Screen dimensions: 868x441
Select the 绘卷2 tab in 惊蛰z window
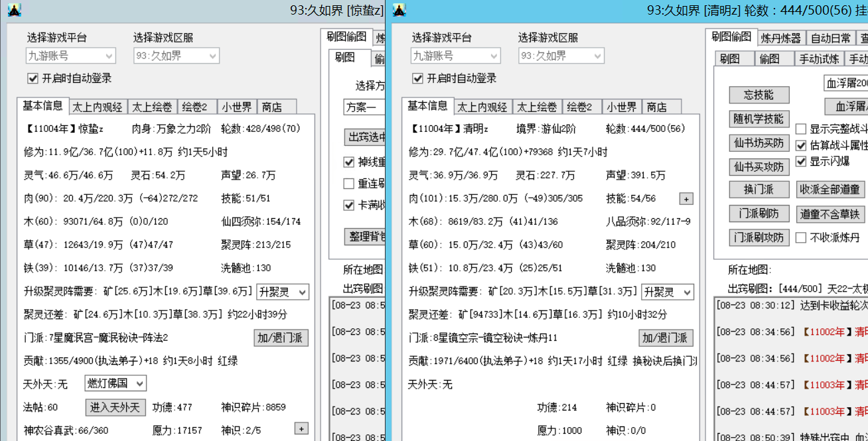[197, 107]
